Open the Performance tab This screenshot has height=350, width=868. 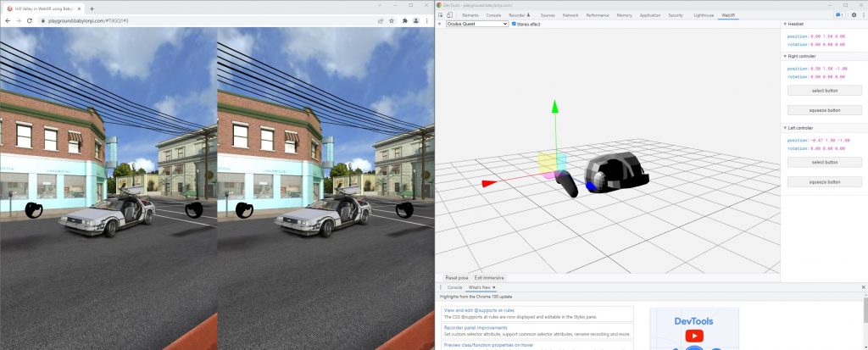coord(598,15)
